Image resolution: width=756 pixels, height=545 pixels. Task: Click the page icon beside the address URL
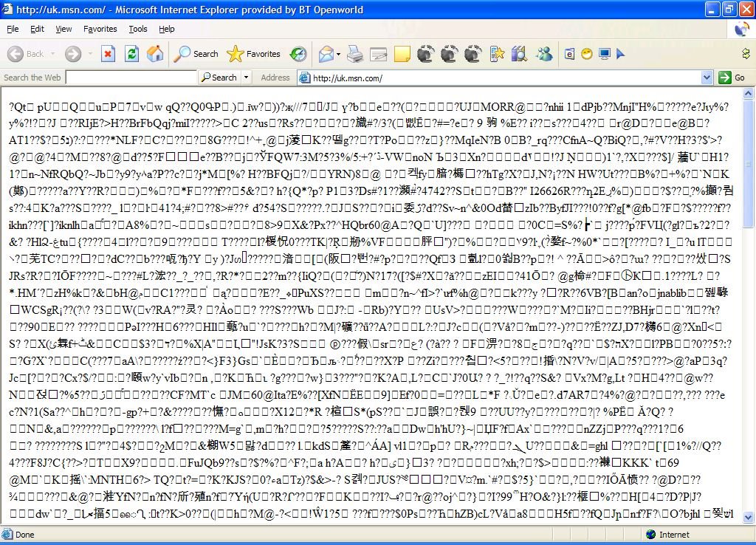click(x=304, y=78)
